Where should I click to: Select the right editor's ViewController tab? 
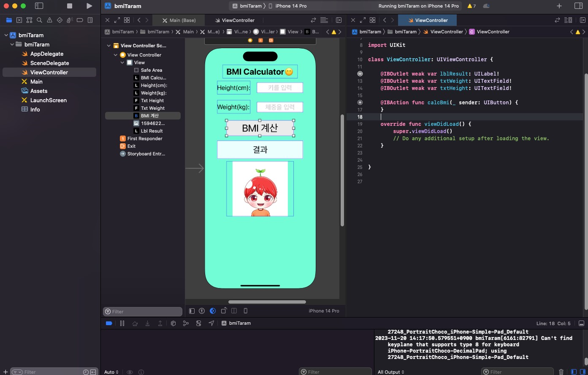click(427, 20)
